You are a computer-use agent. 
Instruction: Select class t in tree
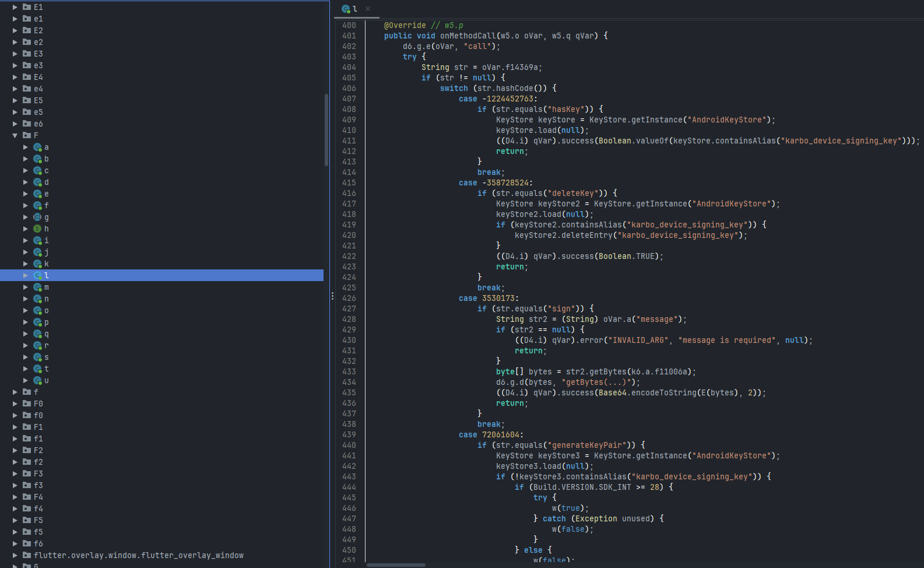click(47, 369)
